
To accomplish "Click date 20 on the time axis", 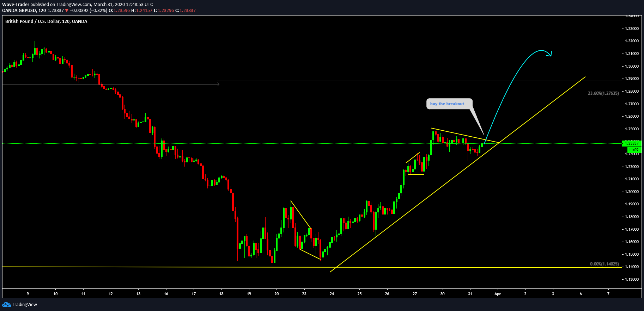I will pos(277,294).
